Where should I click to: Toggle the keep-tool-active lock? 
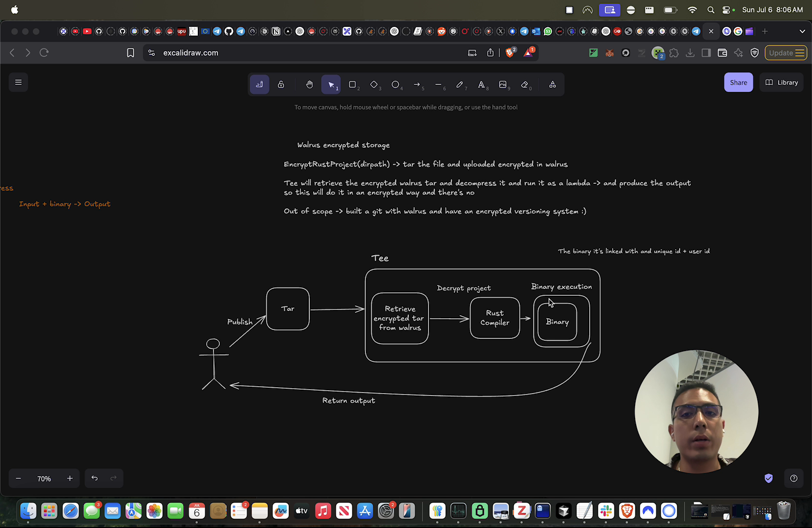point(281,85)
